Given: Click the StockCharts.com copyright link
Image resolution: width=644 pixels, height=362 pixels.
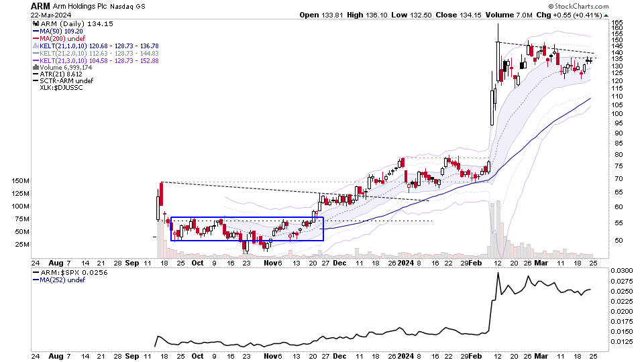Looking at the screenshot, I should pyautogui.click(x=578, y=6).
